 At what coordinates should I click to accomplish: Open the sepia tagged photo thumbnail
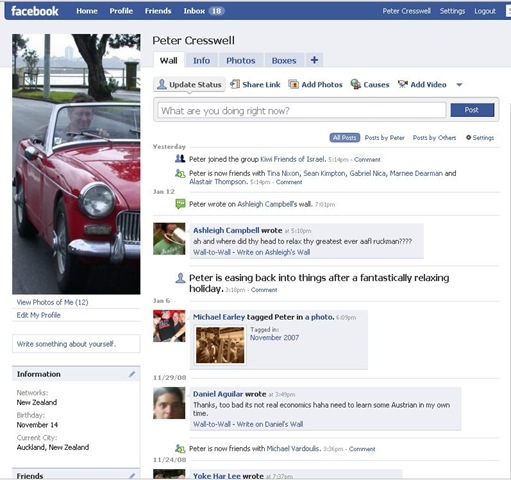(x=220, y=345)
